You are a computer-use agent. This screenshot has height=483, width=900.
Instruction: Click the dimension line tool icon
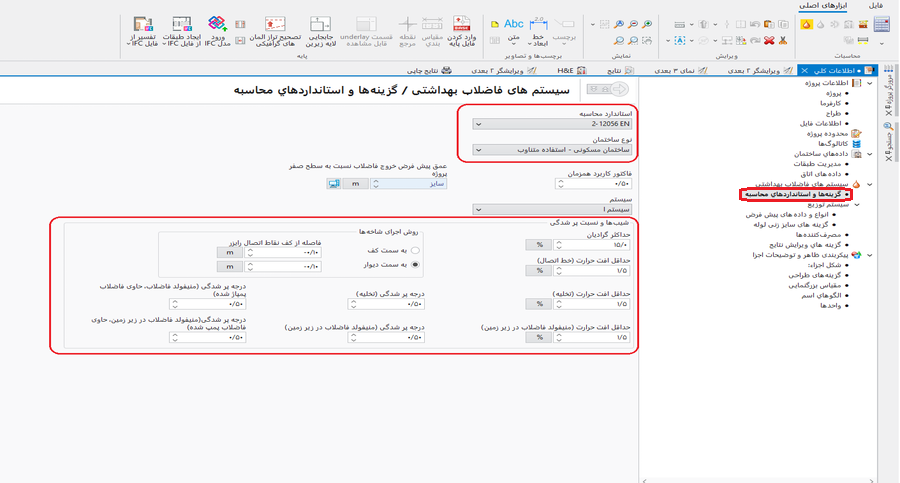pos(538,25)
